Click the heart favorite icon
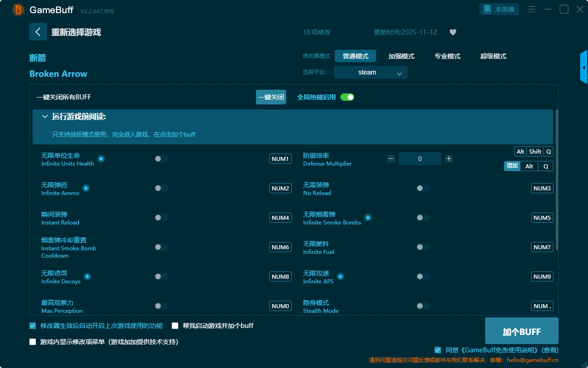The image size is (588, 368). pos(452,32)
